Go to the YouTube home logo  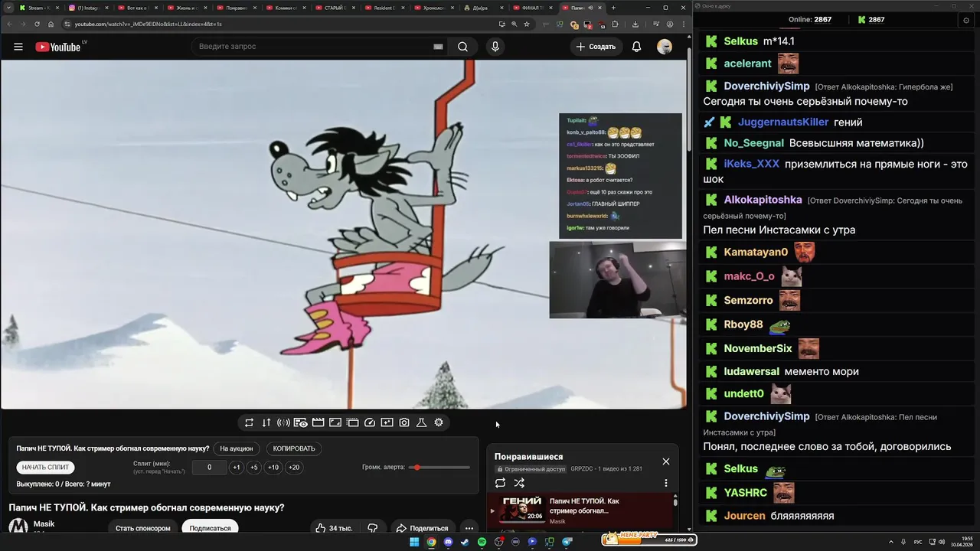pos(57,47)
